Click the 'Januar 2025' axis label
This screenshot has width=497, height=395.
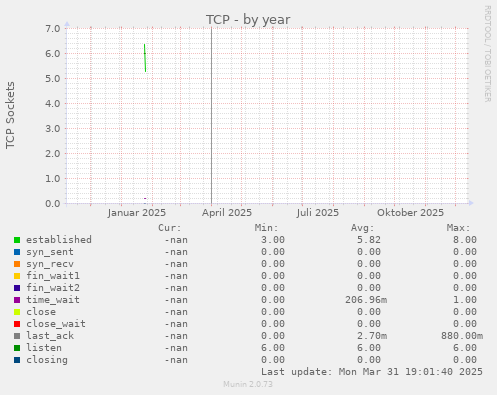click(x=137, y=213)
